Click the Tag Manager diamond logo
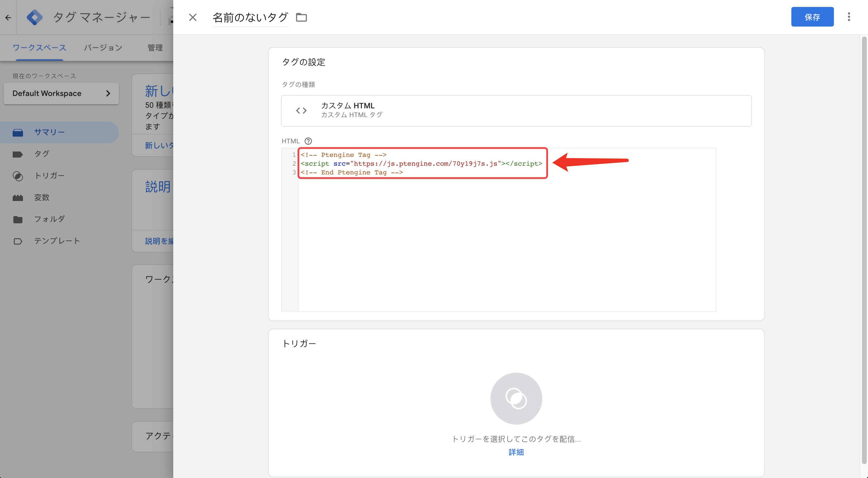The height and width of the screenshot is (478, 868). [35, 17]
